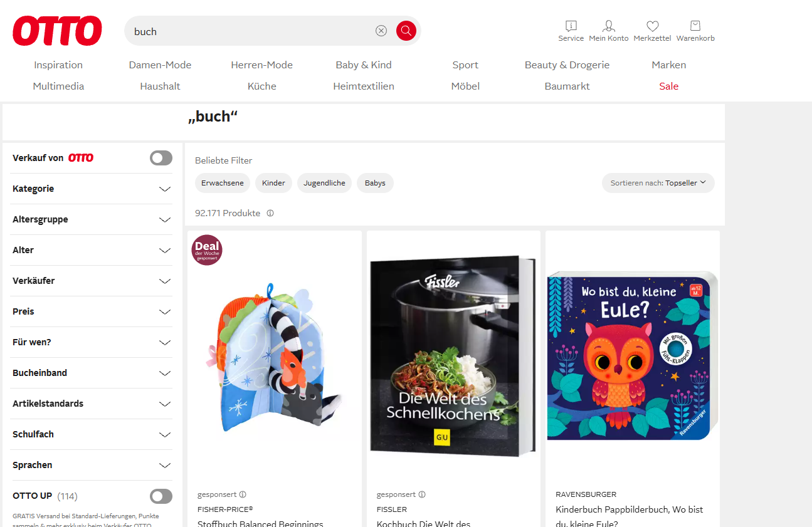Click the info icon next to 92.171 Produkte
Screen dimensions: 812x527
tap(270, 213)
